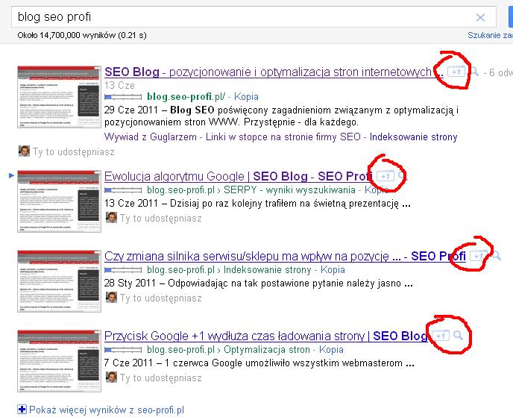Open the Ewolucja algorytmu Google result title
This screenshot has height=420, width=513.
pyautogui.click(x=239, y=177)
